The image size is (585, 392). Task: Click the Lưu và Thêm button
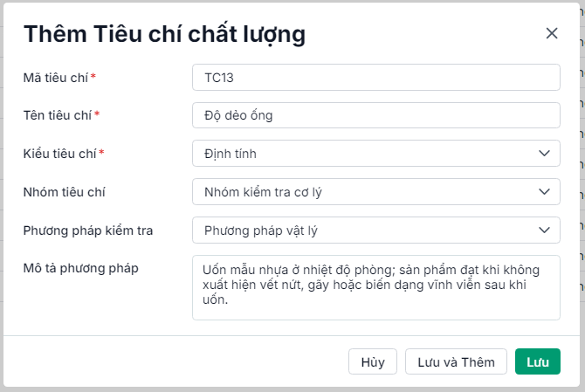[456, 362]
